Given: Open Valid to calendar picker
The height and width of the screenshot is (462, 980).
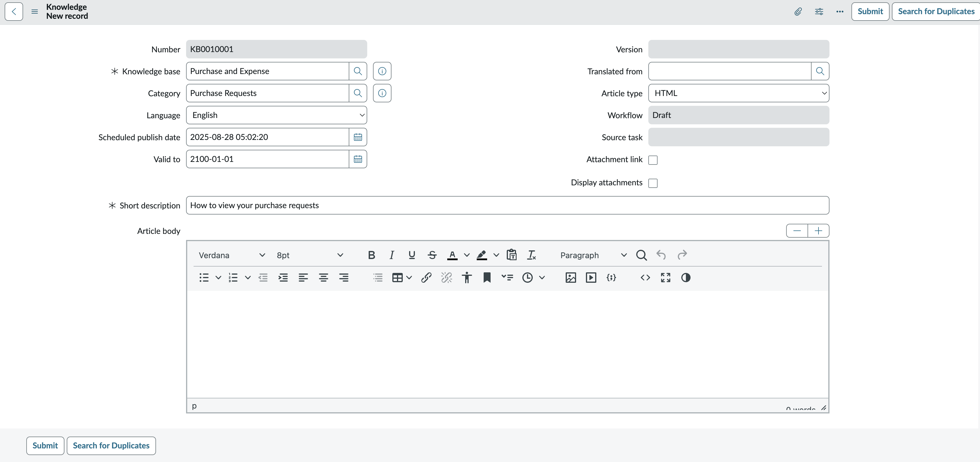Looking at the screenshot, I should [358, 159].
